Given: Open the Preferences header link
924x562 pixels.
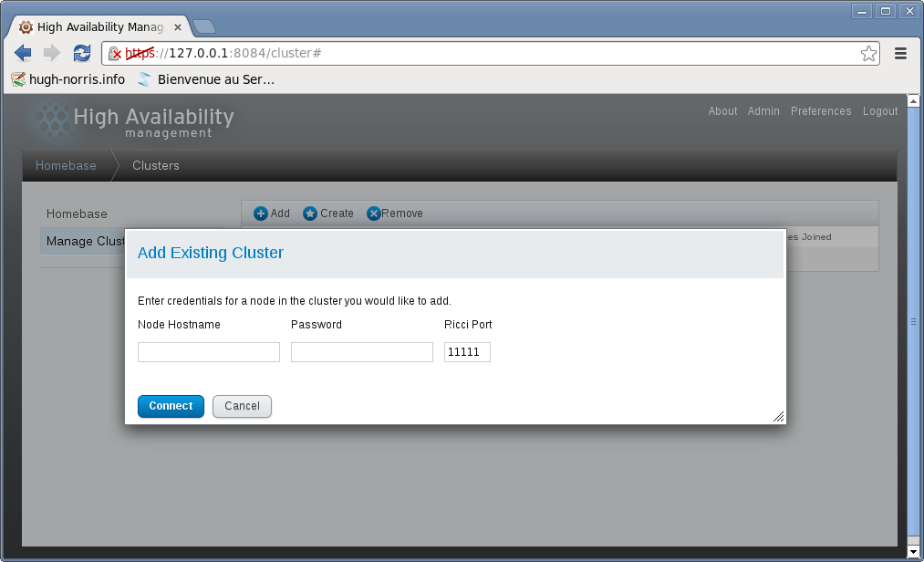Looking at the screenshot, I should 821,111.
